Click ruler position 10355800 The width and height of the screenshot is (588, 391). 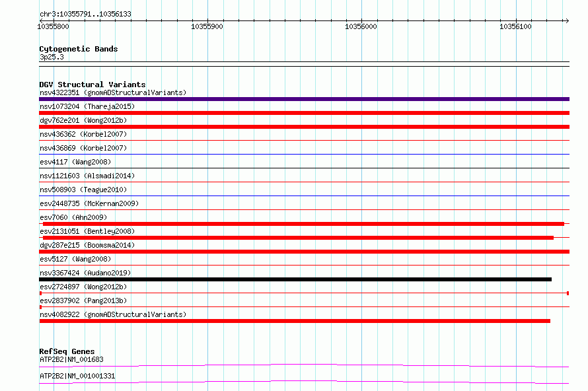(x=54, y=26)
